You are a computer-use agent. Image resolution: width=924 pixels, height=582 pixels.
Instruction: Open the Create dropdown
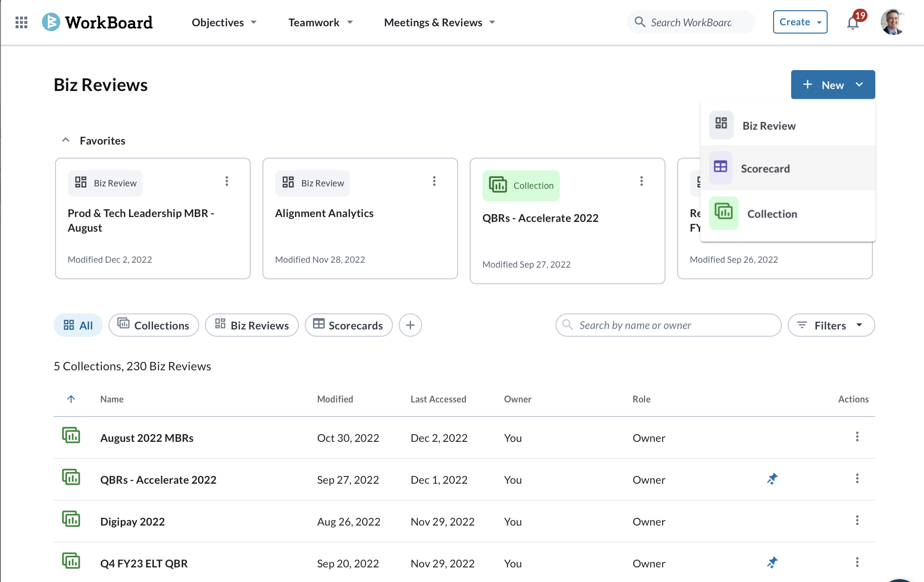point(800,22)
